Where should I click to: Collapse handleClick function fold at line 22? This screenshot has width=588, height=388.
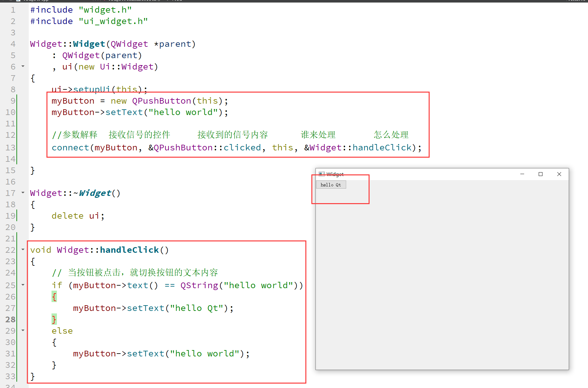(23, 250)
